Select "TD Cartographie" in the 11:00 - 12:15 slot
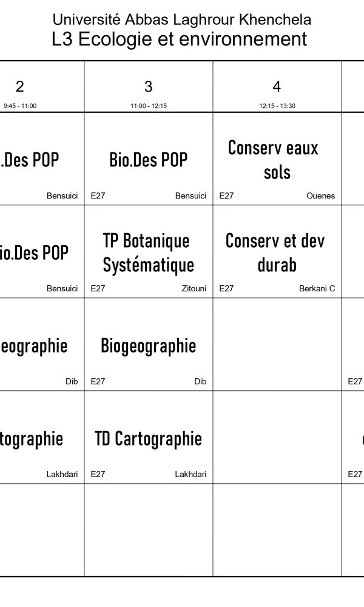Viewport: 364px width, 607px height. (x=149, y=438)
